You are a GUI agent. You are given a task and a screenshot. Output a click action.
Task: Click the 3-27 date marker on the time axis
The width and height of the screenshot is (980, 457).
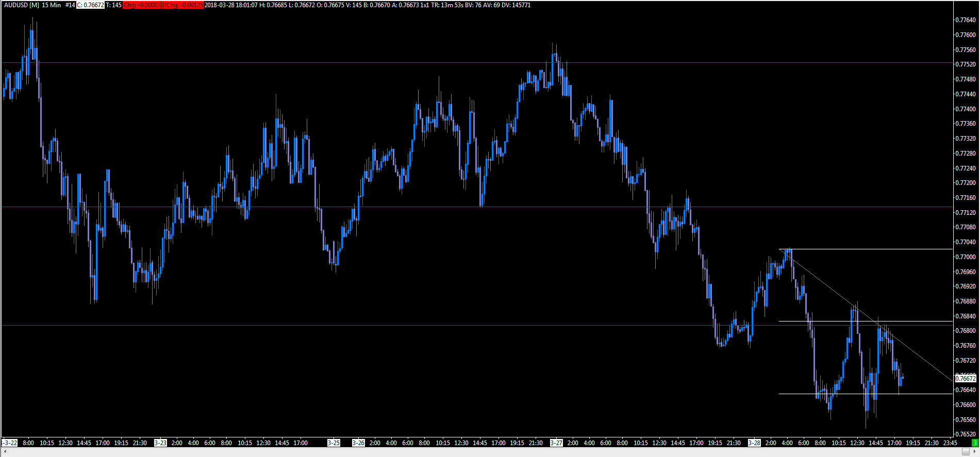[x=557, y=443]
